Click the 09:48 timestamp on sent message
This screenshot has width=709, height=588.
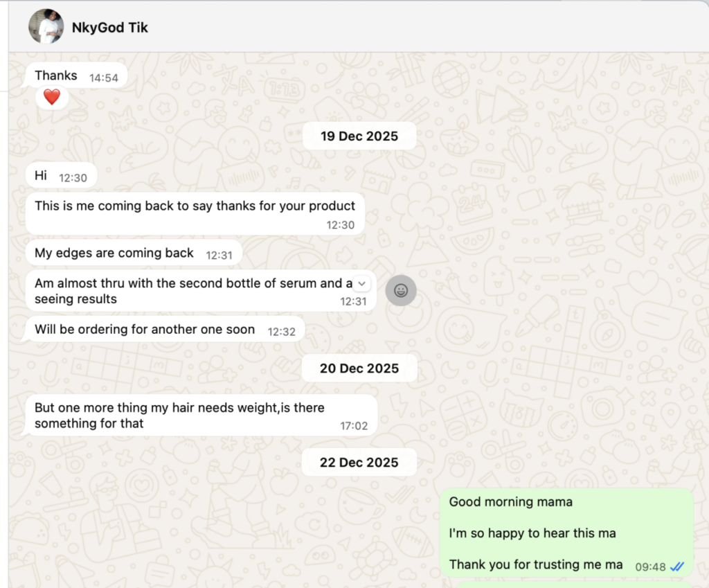tap(650, 567)
